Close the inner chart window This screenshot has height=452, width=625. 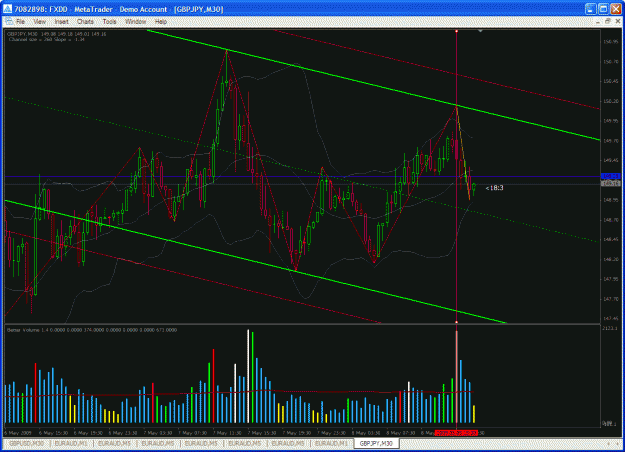(x=617, y=22)
